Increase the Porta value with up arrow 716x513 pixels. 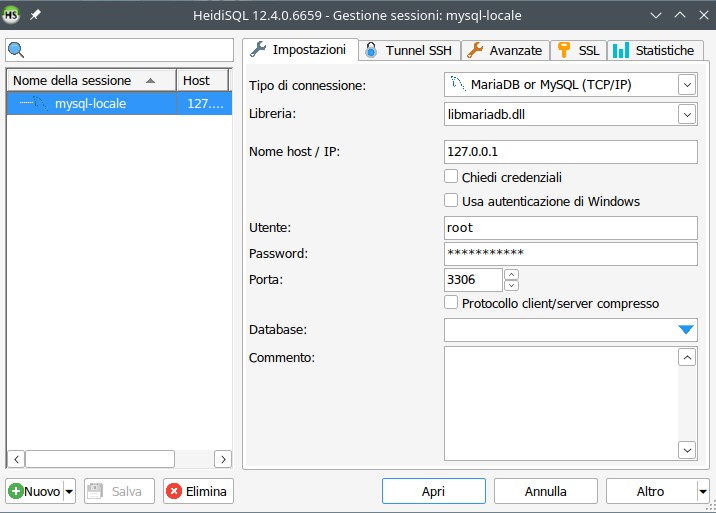(x=511, y=275)
